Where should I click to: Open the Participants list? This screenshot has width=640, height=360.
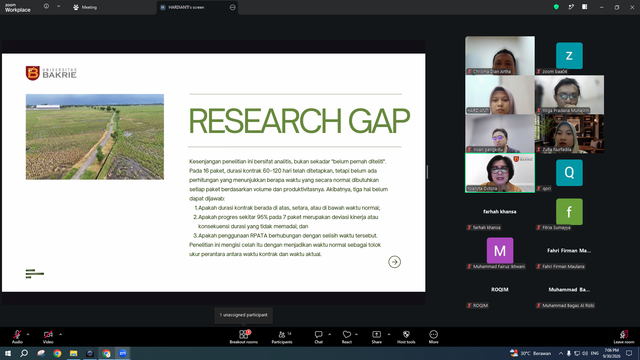click(282, 337)
